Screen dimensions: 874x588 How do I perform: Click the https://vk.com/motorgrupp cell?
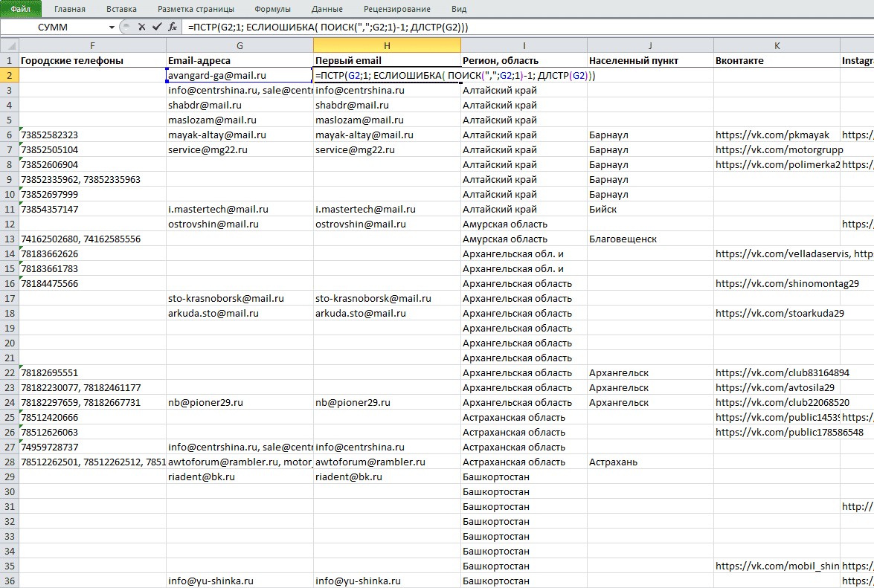coord(777,149)
